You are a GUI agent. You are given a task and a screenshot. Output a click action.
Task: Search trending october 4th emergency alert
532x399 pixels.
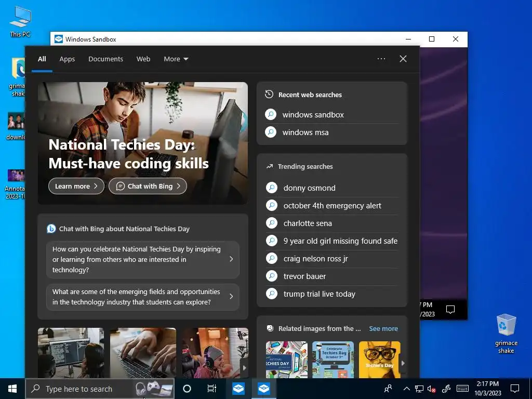coord(332,206)
